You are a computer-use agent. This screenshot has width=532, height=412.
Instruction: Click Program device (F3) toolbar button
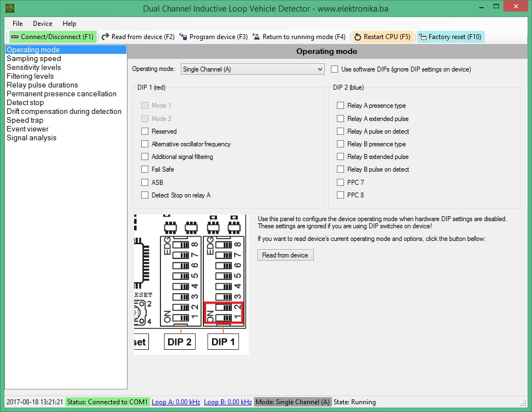(x=214, y=37)
